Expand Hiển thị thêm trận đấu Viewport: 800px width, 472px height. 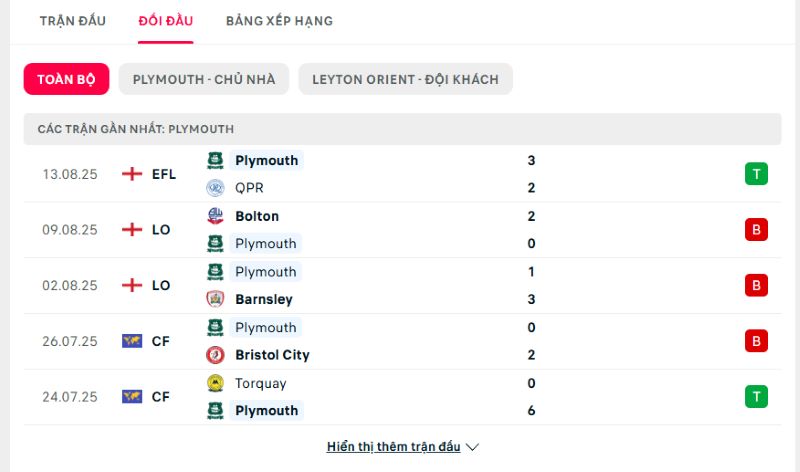tap(393, 447)
